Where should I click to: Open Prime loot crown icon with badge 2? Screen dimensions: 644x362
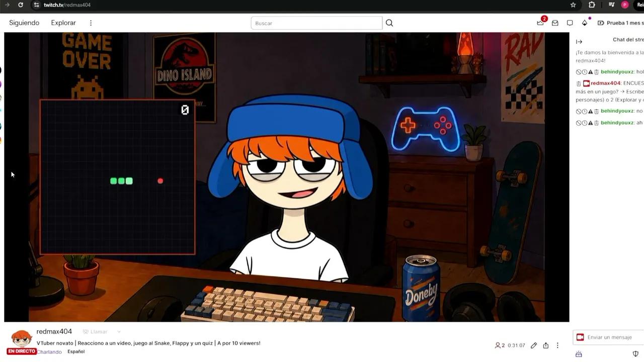(x=541, y=23)
